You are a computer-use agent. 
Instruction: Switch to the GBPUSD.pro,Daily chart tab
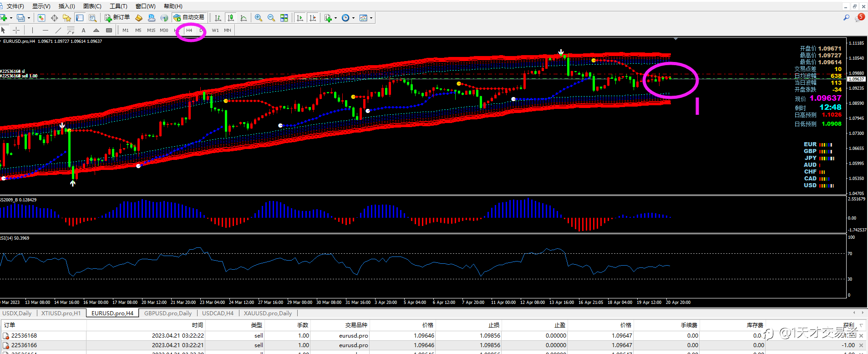168,313
